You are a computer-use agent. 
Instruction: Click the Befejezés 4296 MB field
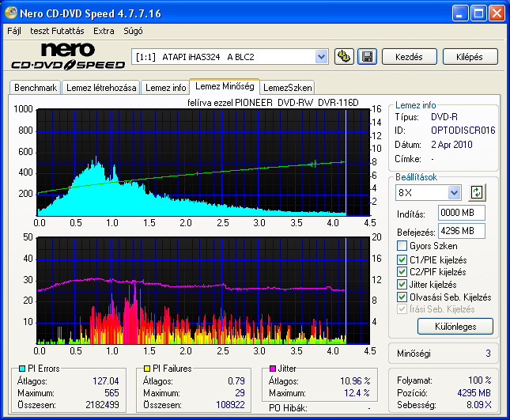462,231
